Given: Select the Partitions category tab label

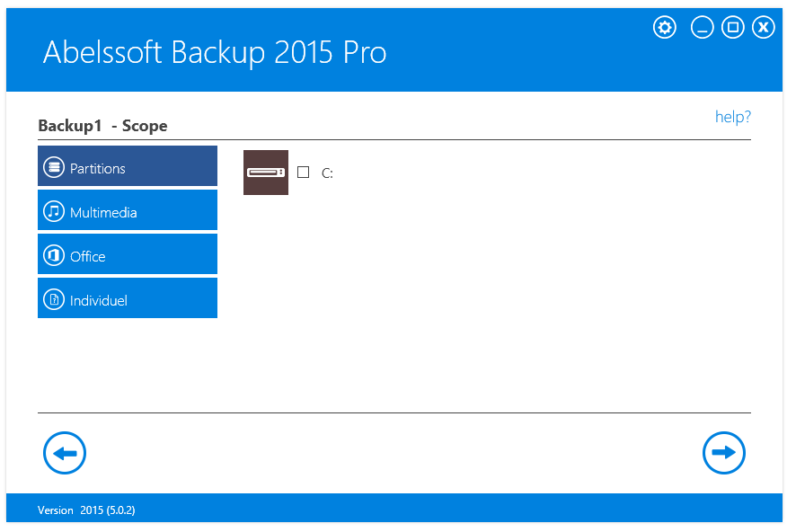Looking at the screenshot, I should [x=98, y=169].
